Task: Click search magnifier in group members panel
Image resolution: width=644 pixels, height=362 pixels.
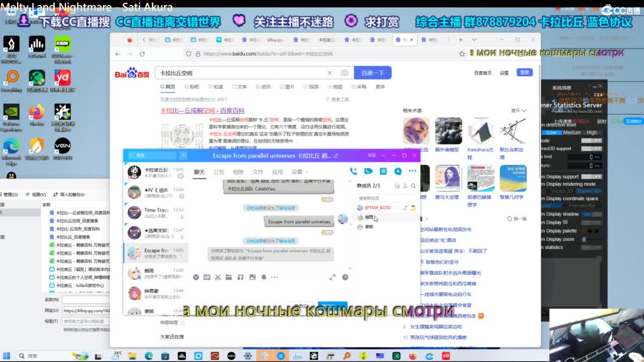Action: (x=414, y=186)
